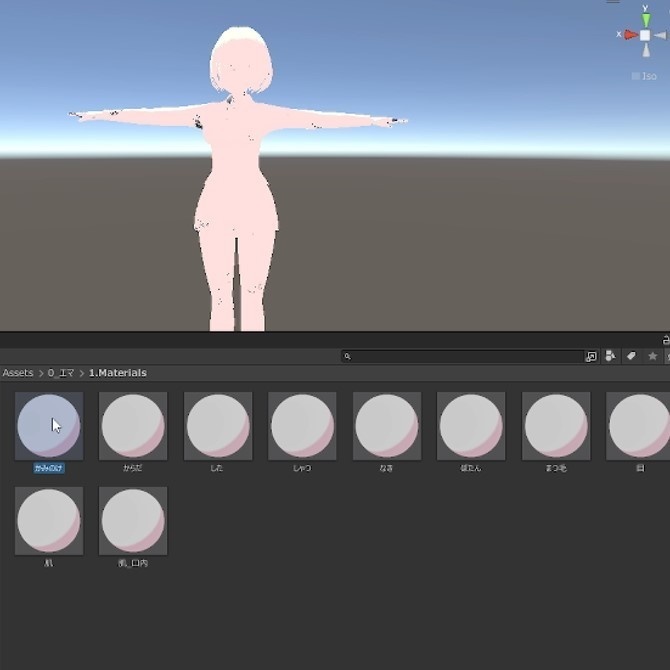This screenshot has height=670, width=670.
Task: Select the かみのけ material sphere thumbnail
Action: (49, 426)
